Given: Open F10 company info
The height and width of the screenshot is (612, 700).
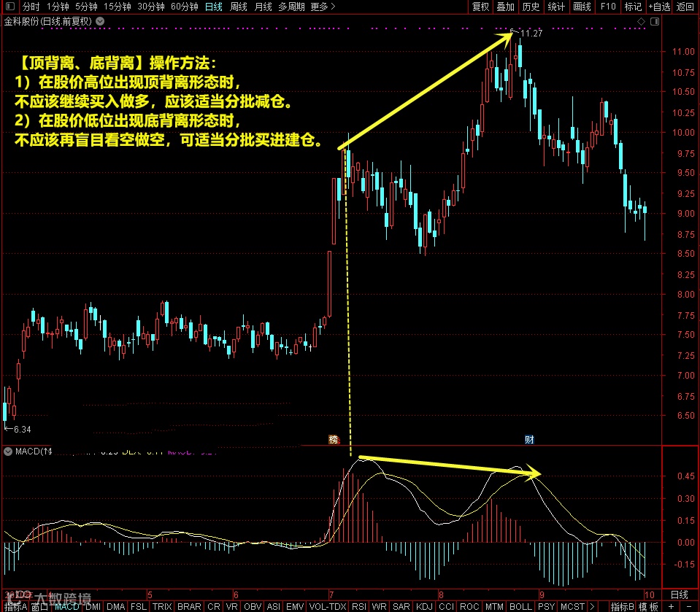Looking at the screenshot, I should click(608, 7).
